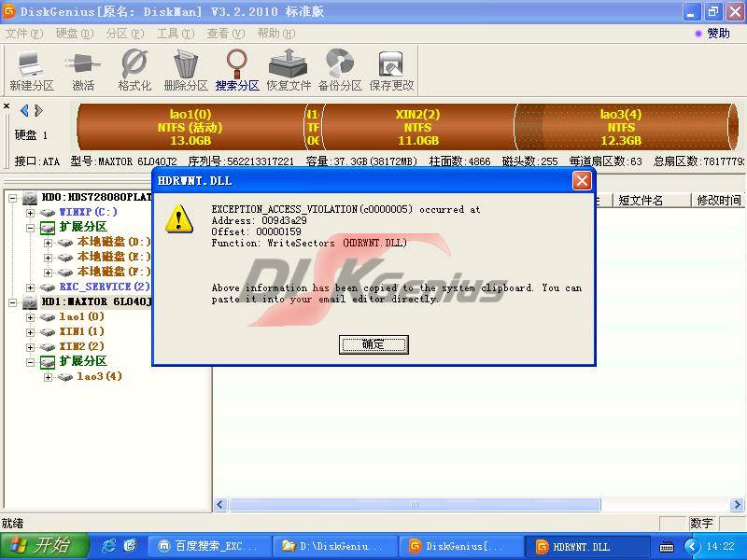The width and height of the screenshot is (747, 560).
Task: Click the 删除分区 trash icon
Action: click(x=186, y=71)
